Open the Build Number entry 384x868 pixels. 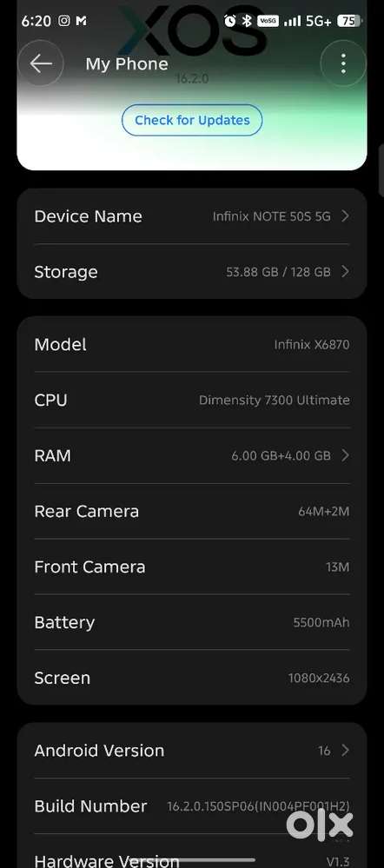tap(192, 806)
